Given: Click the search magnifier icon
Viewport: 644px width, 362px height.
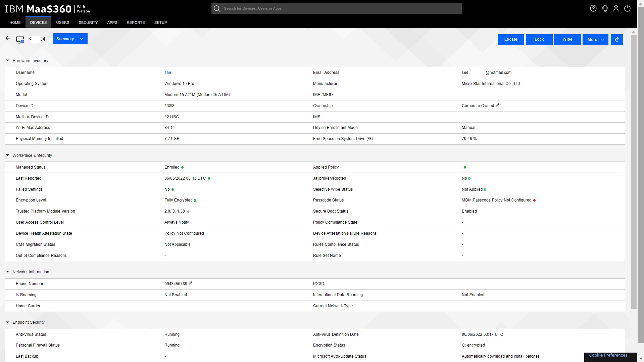Looking at the screenshot, I should pos(217,8).
